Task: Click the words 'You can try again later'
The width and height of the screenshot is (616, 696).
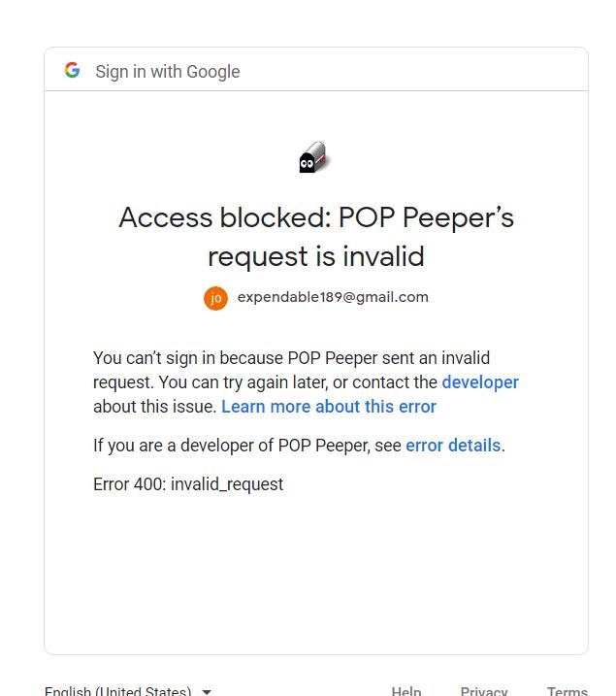Action: click(x=243, y=382)
